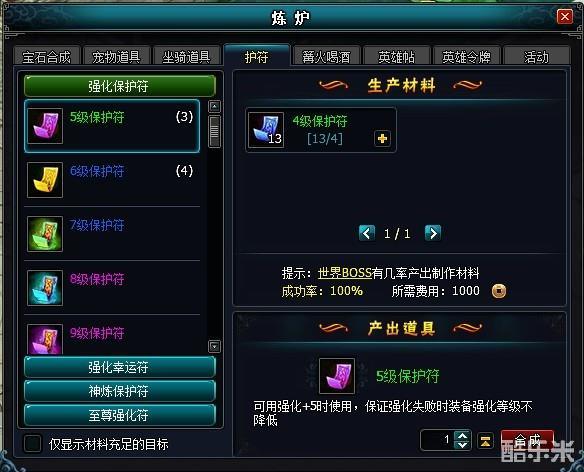Go to next materials page arrow
The image size is (584, 472).
pos(433,233)
